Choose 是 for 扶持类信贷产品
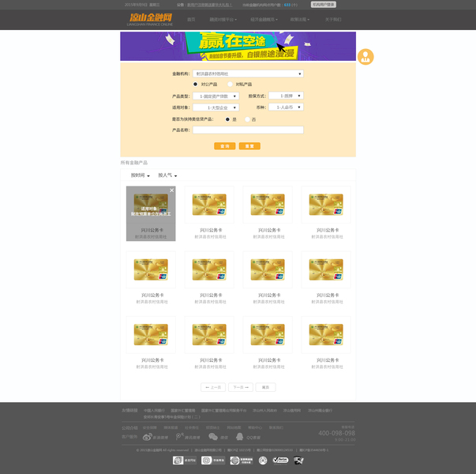 (x=227, y=119)
